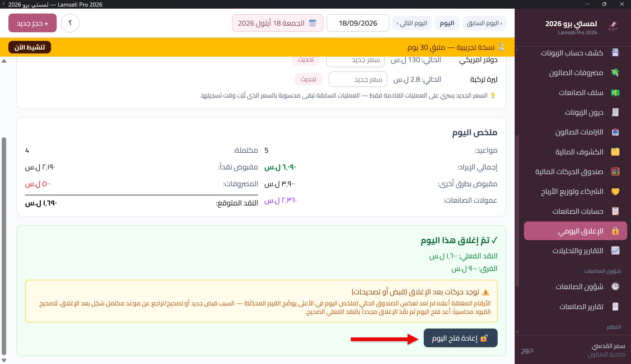Click the warning triangle icon in the notice box

click(485, 292)
